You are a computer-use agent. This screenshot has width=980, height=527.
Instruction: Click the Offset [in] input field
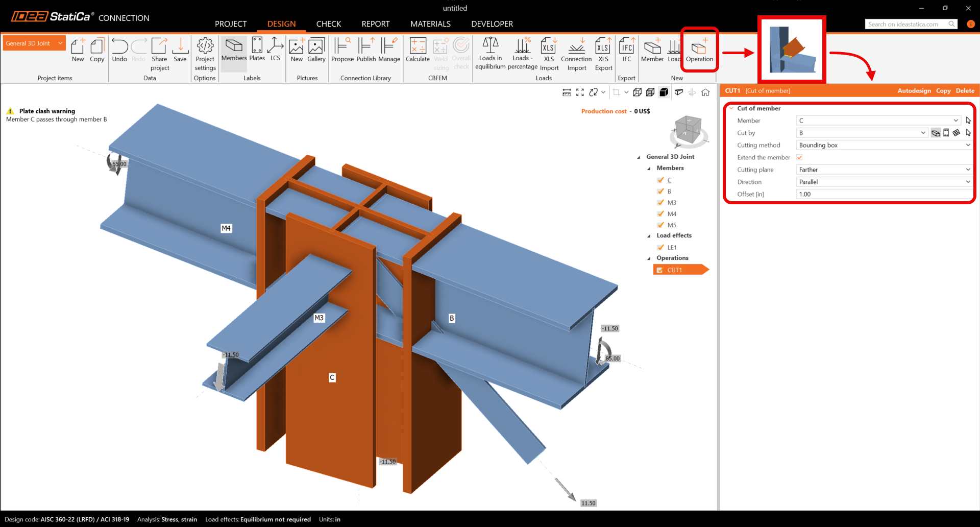tap(884, 194)
